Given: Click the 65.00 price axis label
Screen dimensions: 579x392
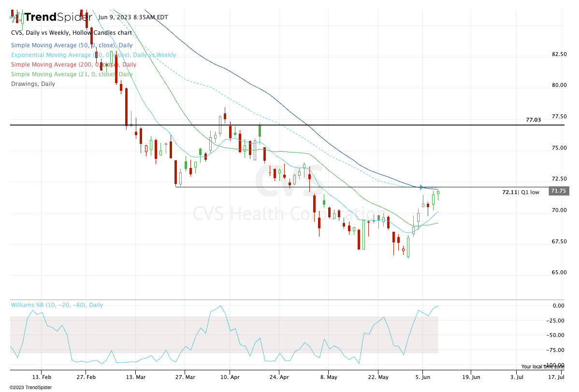Looking at the screenshot, I should [x=559, y=273].
